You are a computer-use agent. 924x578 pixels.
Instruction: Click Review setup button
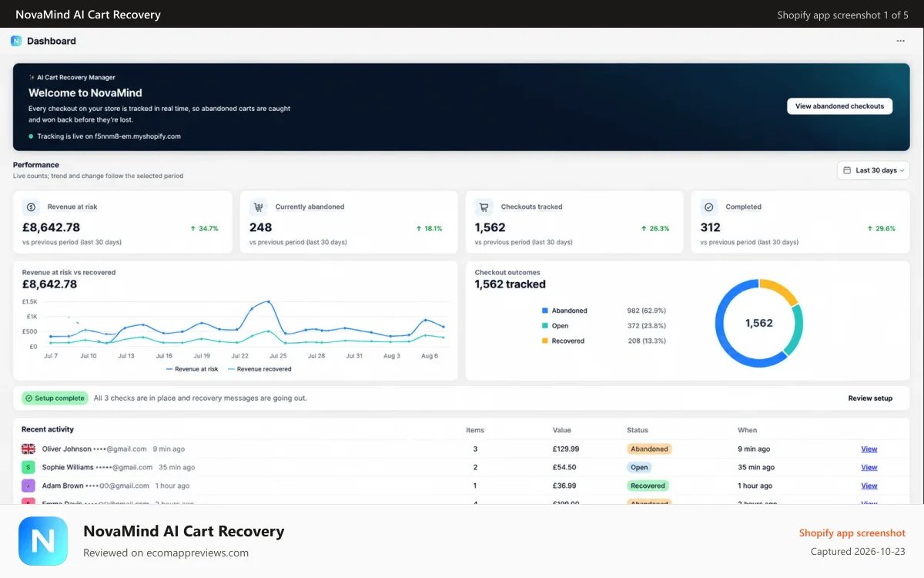tap(870, 398)
